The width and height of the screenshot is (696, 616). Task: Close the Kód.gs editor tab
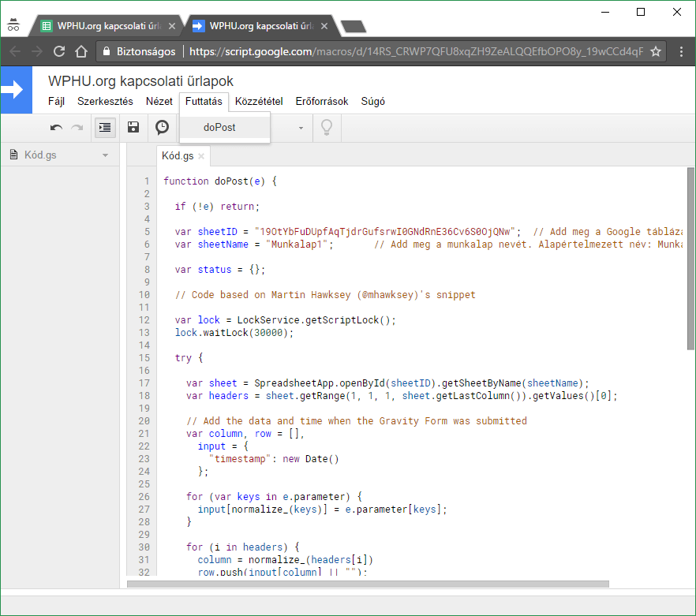tap(201, 156)
